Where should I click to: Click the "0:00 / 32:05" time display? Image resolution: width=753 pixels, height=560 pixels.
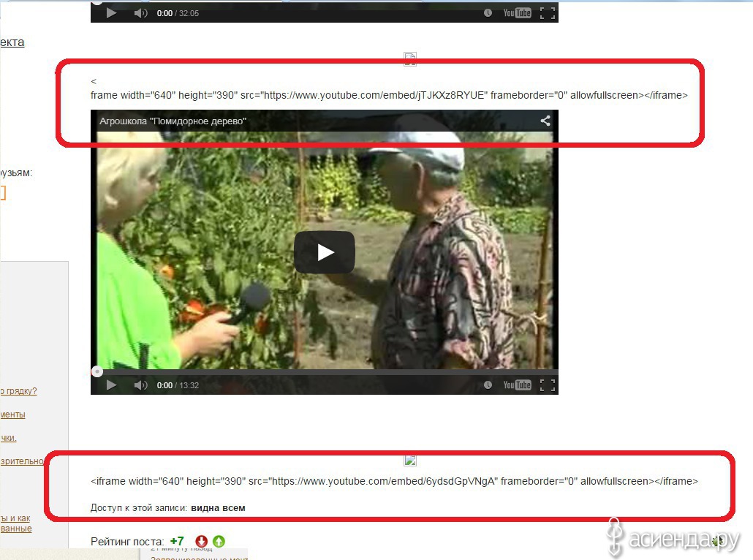click(x=178, y=13)
